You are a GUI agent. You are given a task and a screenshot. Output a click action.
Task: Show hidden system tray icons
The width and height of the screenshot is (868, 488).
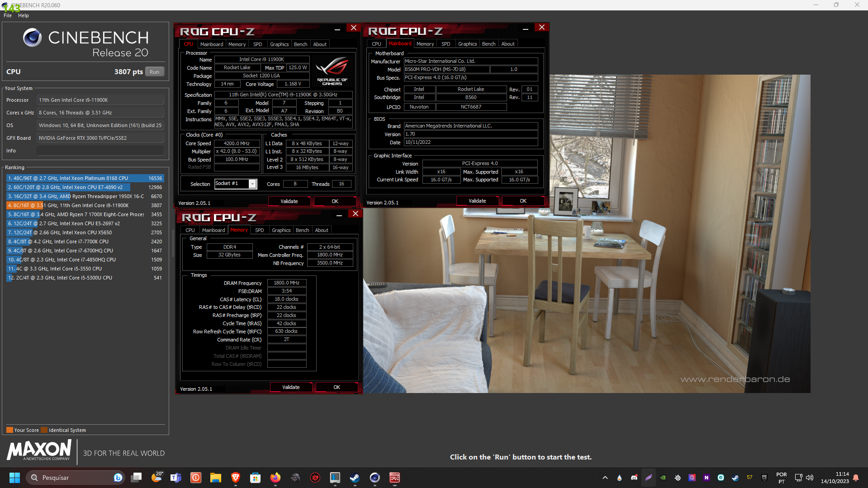[x=605, y=478]
